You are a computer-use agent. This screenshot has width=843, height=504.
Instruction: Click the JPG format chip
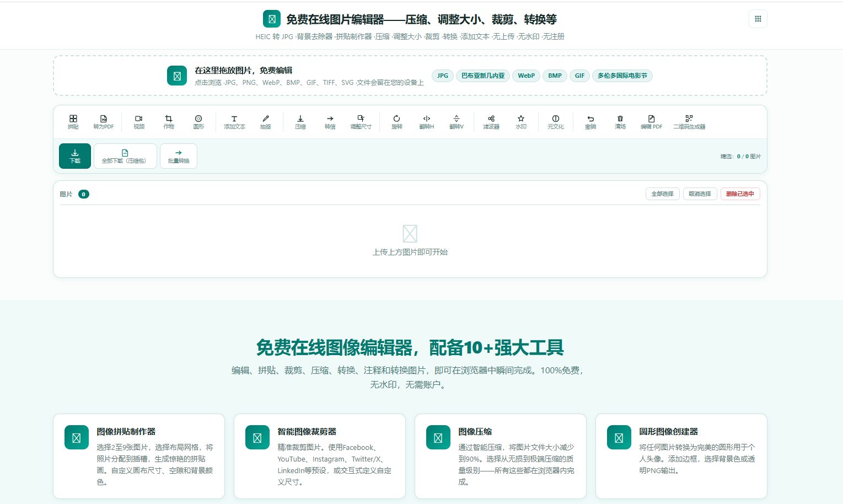[x=443, y=76]
